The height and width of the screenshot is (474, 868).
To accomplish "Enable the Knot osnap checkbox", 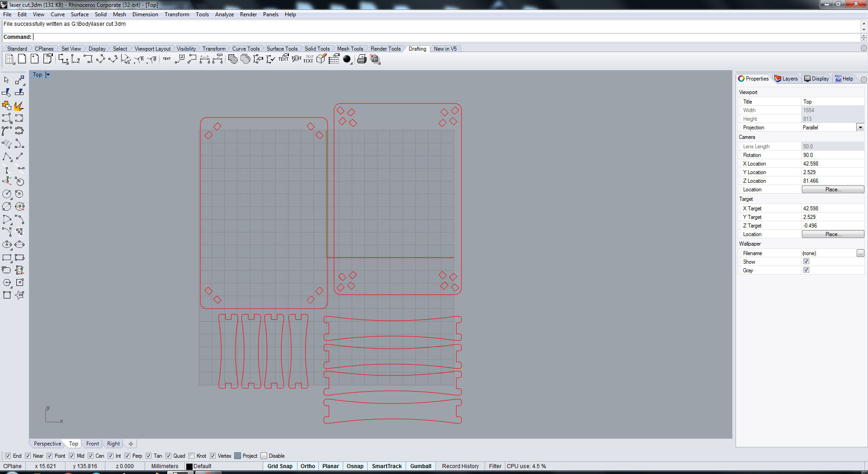I will 192,455.
